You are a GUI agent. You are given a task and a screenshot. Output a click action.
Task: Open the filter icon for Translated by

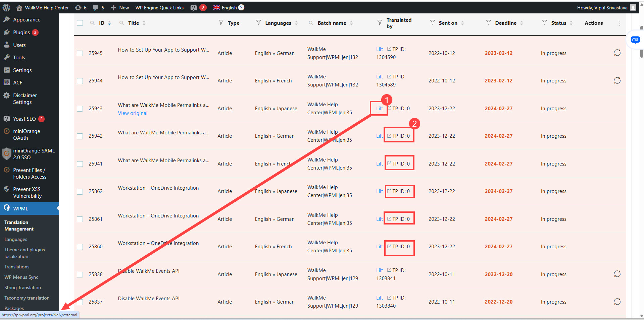click(380, 22)
